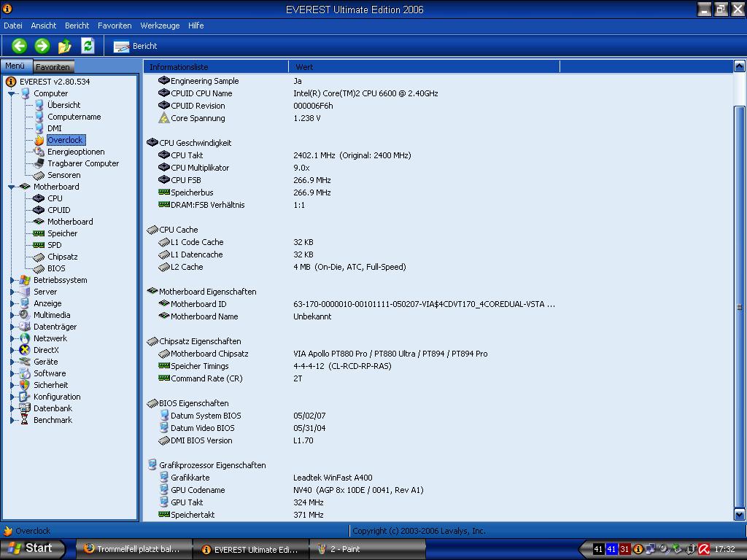
Task: Click the Speicher memory icon in tree
Action: point(39,233)
